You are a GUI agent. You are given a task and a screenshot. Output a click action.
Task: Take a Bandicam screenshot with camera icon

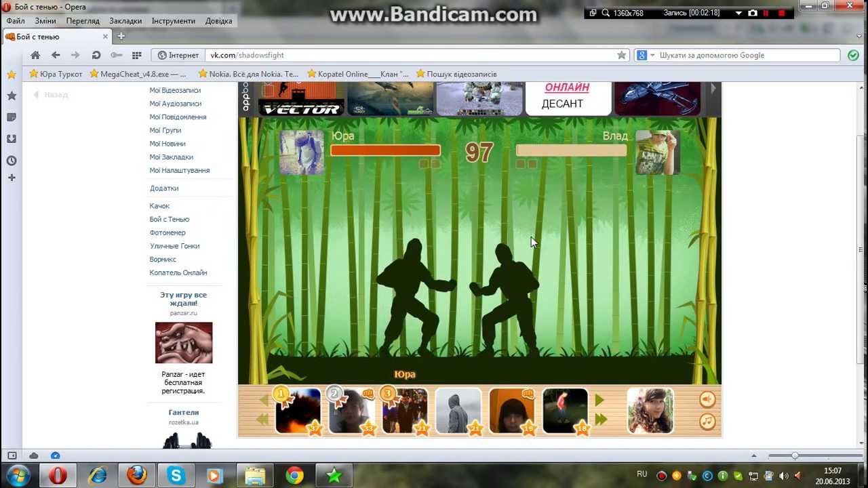tap(752, 13)
